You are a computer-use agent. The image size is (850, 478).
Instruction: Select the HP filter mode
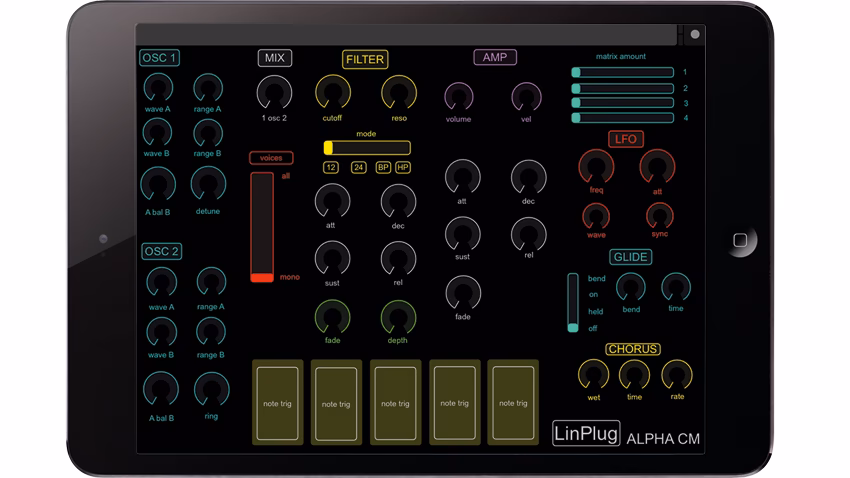pos(402,167)
